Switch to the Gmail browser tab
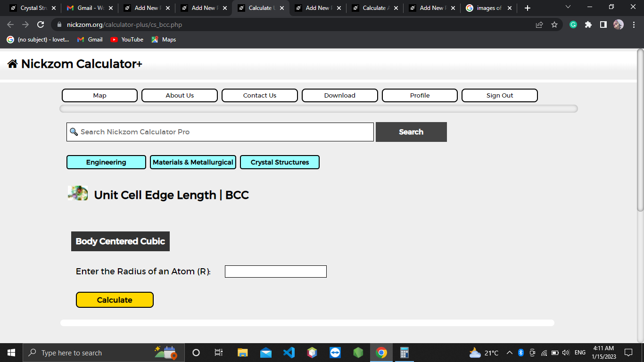The width and height of the screenshot is (644, 362). click(90, 8)
